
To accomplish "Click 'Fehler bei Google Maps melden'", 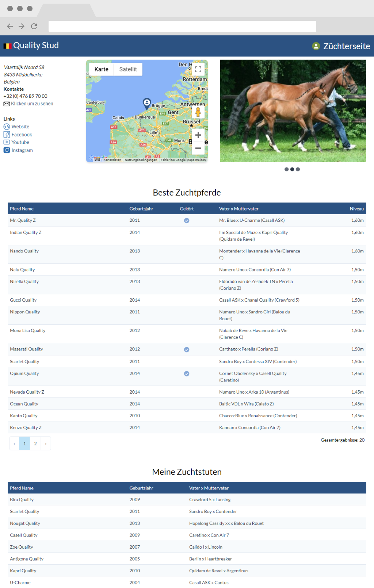I will click(x=183, y=160).
